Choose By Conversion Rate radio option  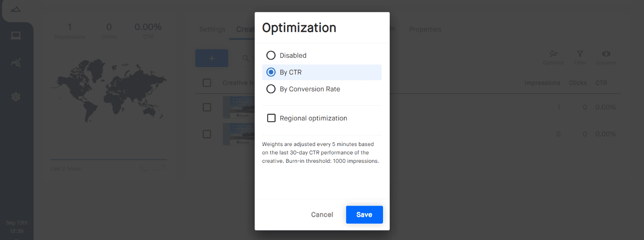coord(271,89)
